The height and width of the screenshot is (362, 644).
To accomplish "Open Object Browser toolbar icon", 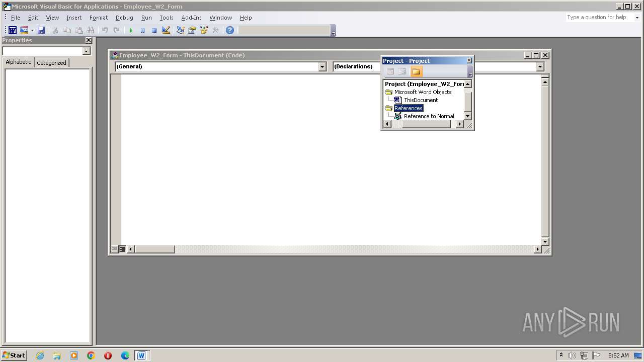I will pos(204,30).
